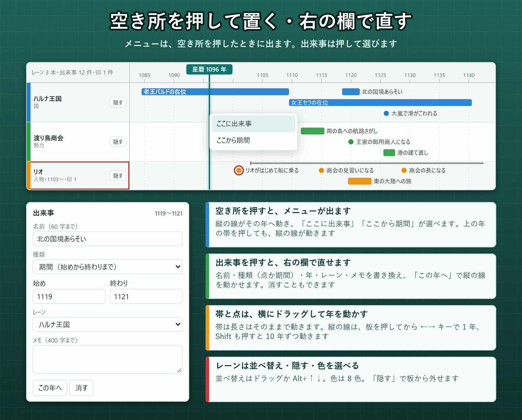
Task: Select the 港の建て直し green bar
Action: [x=389, y=152]
